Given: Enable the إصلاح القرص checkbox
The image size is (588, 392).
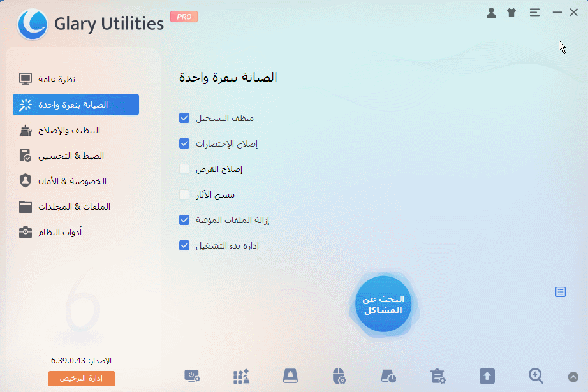Looking at the screenshot, I should click(x=184, y=169).
